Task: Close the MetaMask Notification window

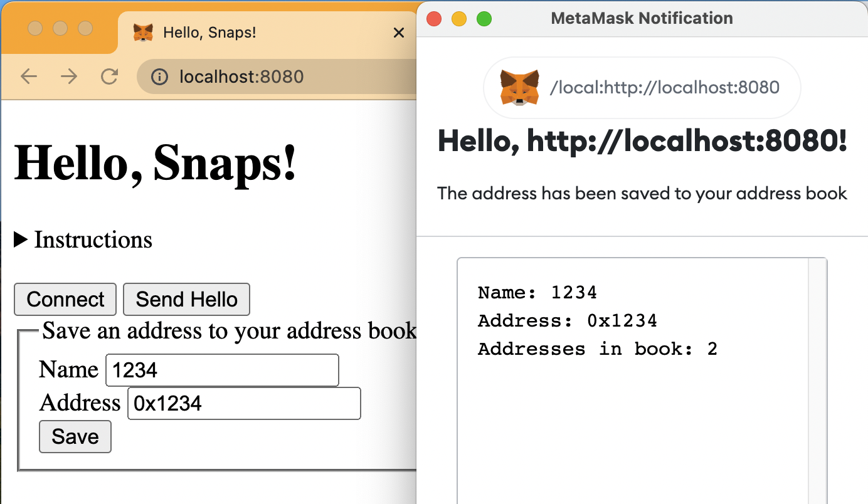Action: [434, 19]
